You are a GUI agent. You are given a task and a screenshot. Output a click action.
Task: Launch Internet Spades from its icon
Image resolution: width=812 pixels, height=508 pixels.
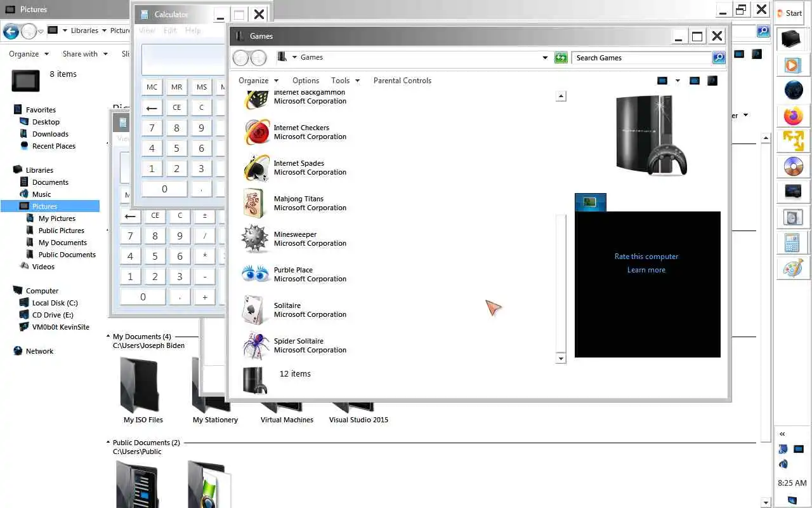(x=257, y=168)
